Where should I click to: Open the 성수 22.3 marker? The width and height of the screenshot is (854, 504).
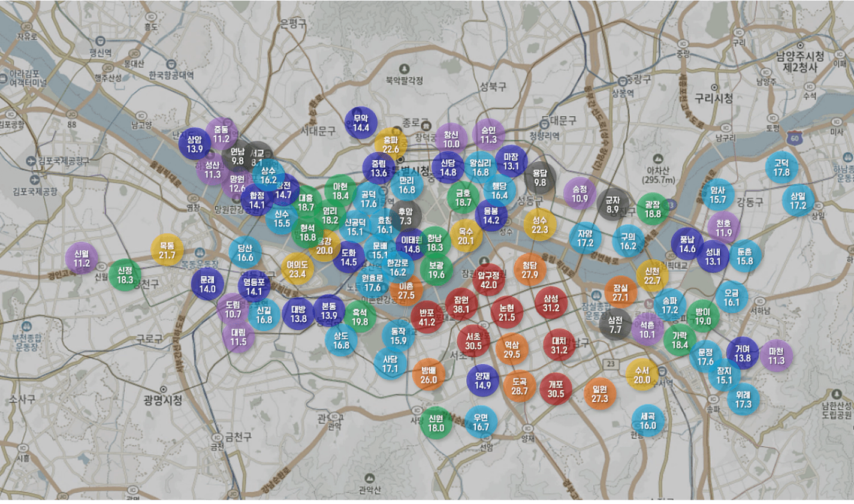[x=540, y=225]
